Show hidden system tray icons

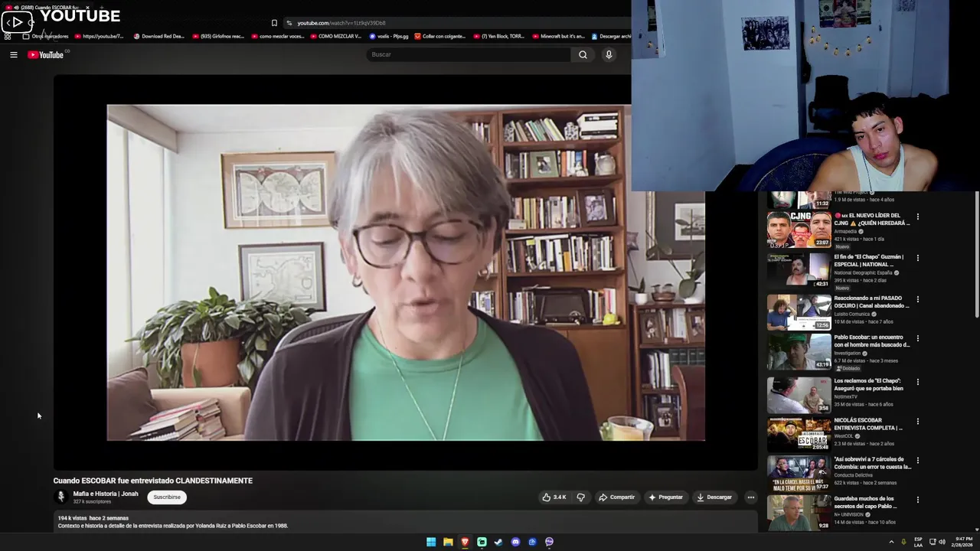pos(891,542)
